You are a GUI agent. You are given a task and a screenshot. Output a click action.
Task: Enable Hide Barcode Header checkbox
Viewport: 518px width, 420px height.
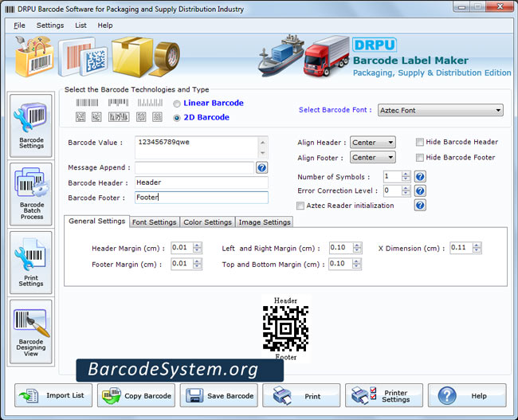pyautogui.click(x=419, y=142)
